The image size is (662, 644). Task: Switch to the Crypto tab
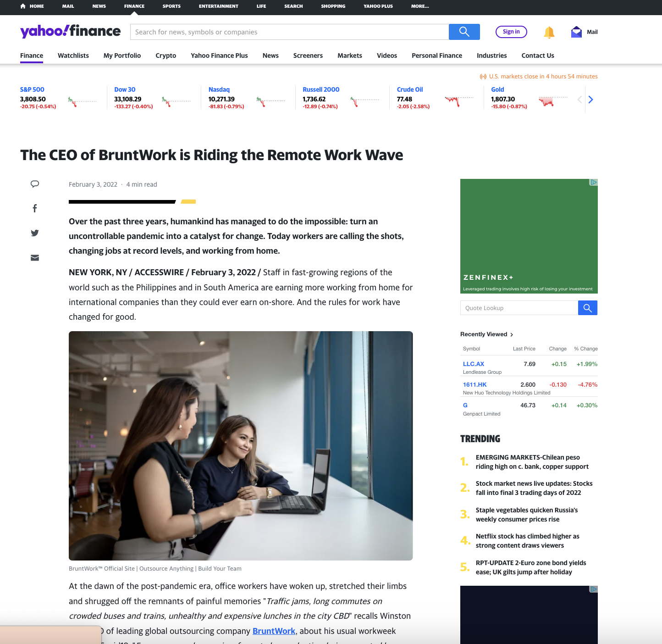[165, 56]
